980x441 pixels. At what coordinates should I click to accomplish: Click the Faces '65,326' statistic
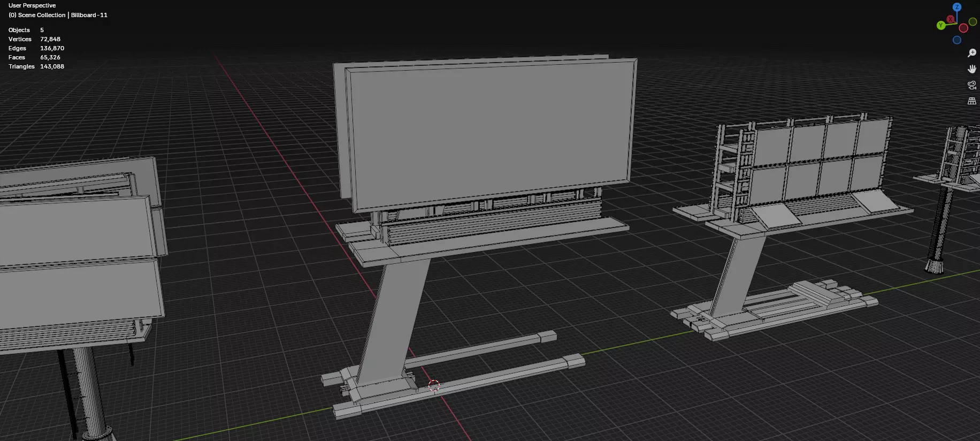[50, 57]
